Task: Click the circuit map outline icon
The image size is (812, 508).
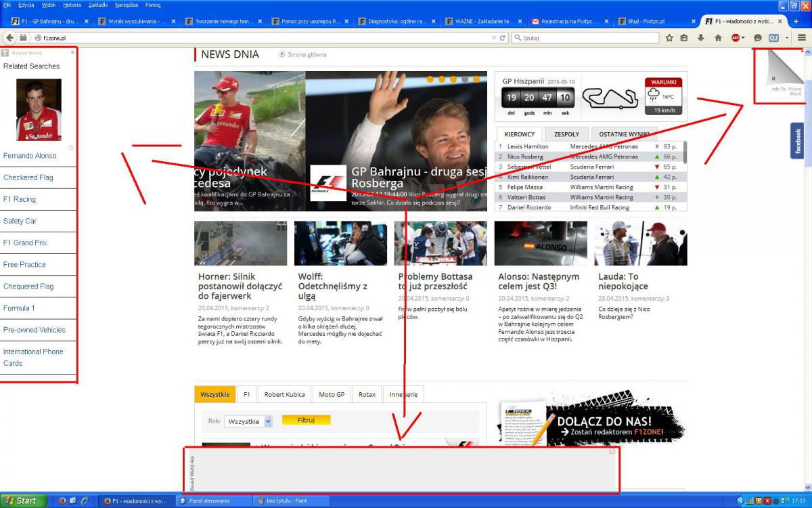Action: pos(610,98)
